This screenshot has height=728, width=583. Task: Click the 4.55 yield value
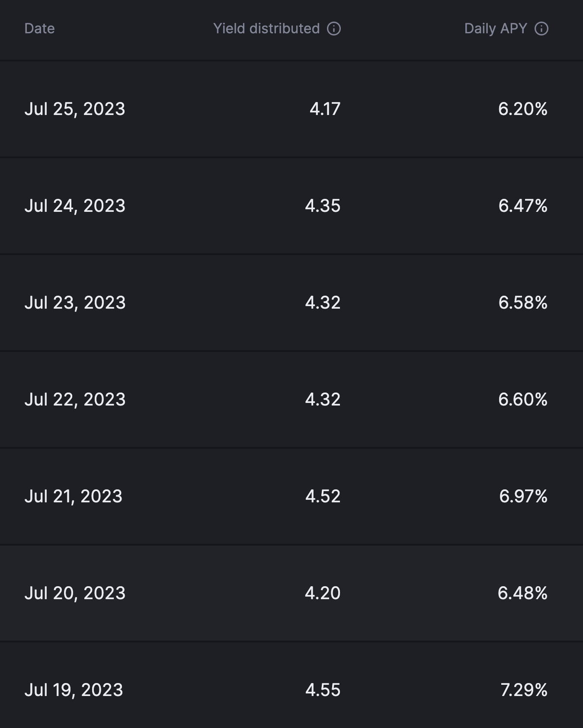(324, 690)
